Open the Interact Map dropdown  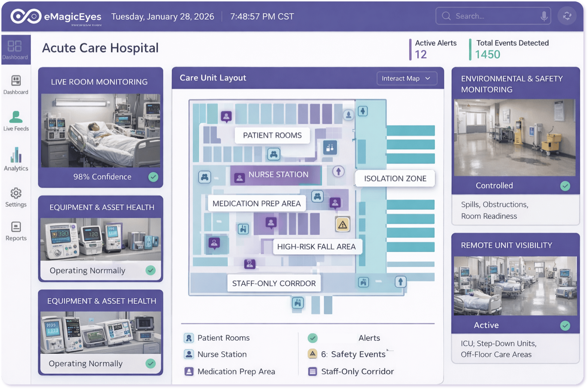(x=407, y=78)
